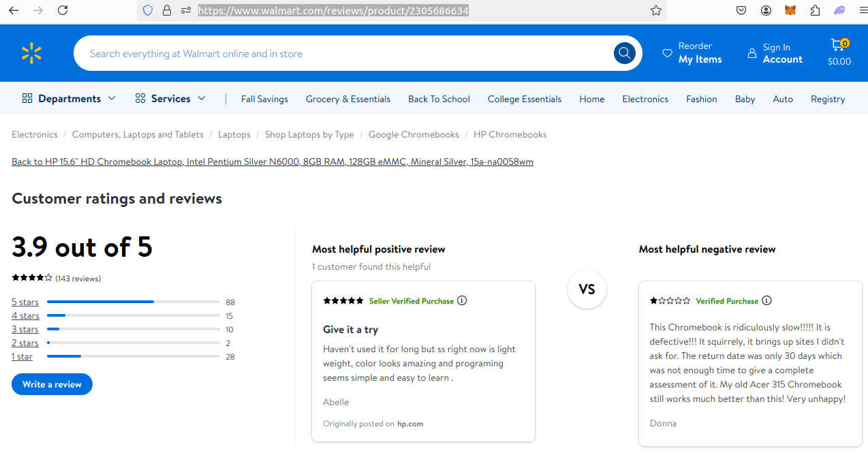Click the Reorder heart icon
This screenshot has width=868, height=455.
coord(667,53)
